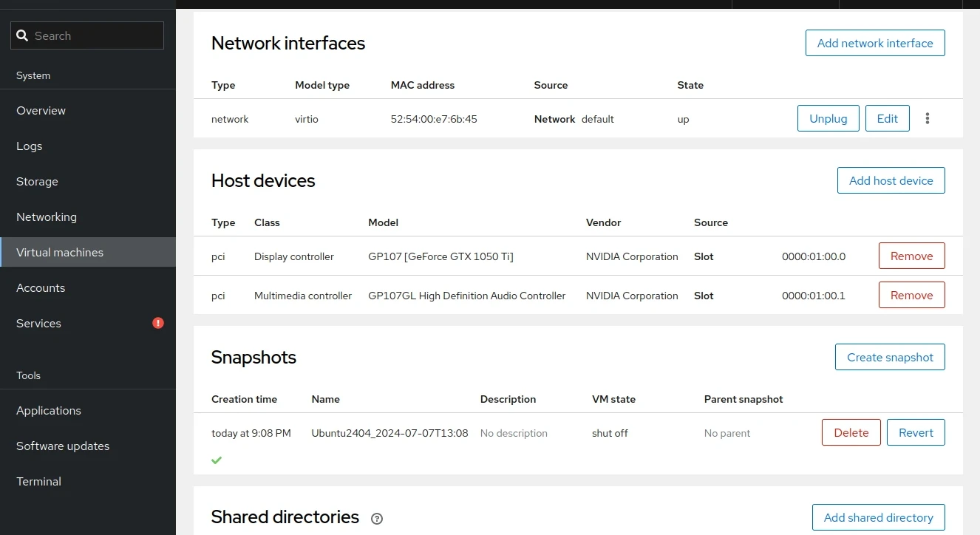Image resolution: width=980 pixels, height=535 pixels.
Task: Open the Storage section
Action: point(37,181)
